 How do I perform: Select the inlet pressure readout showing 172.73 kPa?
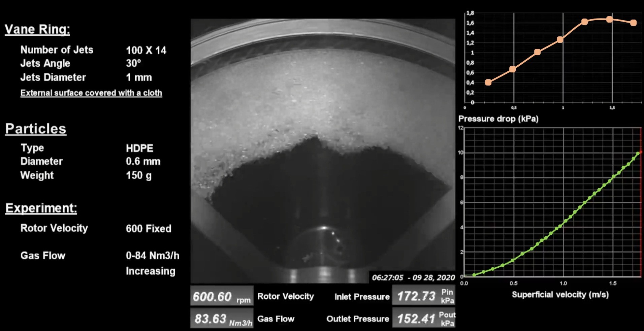click(423, 296)
